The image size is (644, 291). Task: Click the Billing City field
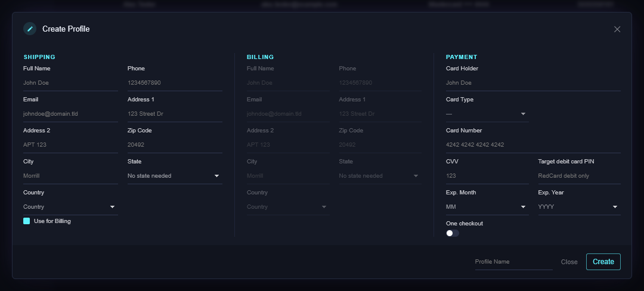(x=288, y=176)
